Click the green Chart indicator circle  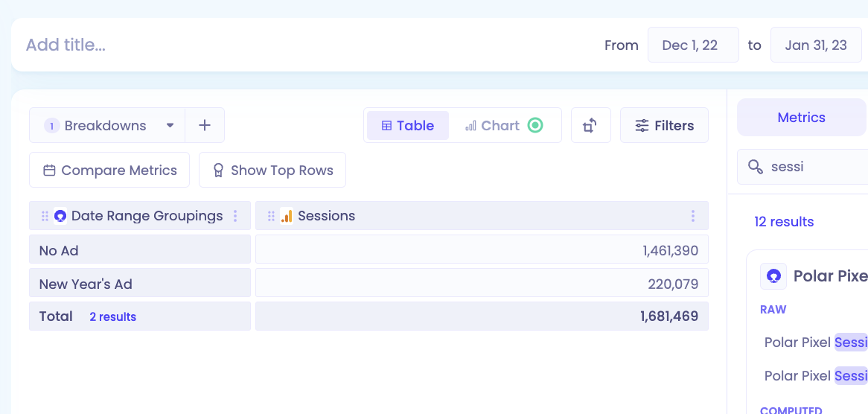click(534, 126)
